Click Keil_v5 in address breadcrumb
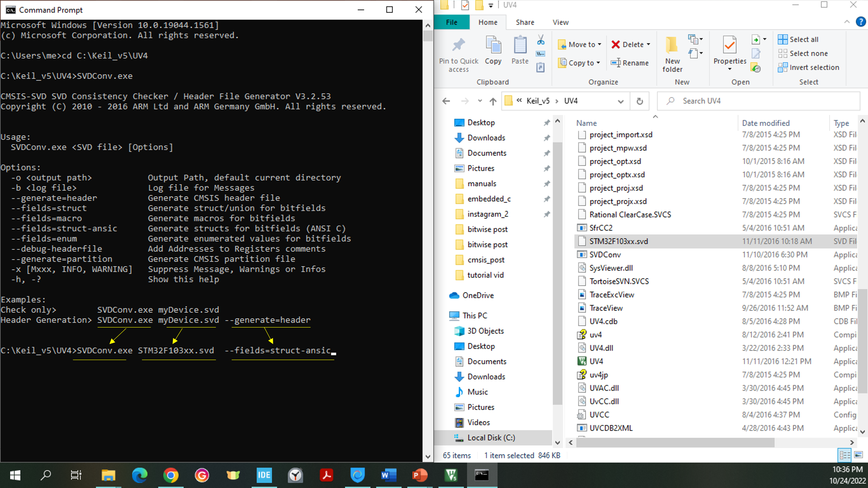Screen dimensions: 868x488 (x=538, y=101)
